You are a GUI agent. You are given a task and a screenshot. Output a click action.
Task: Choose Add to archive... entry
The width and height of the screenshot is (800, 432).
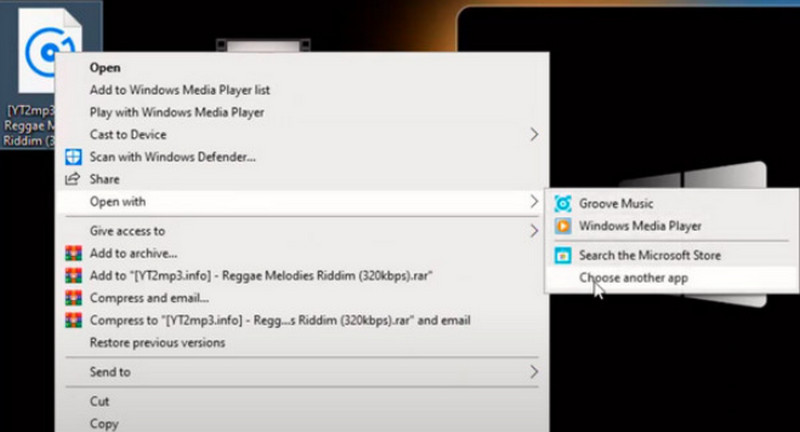click(302, 253)
